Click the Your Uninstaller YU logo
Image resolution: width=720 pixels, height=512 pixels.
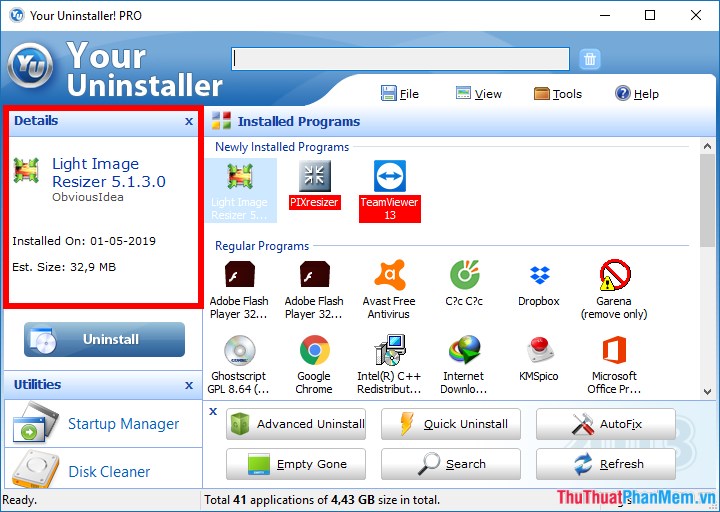point(30,65)
